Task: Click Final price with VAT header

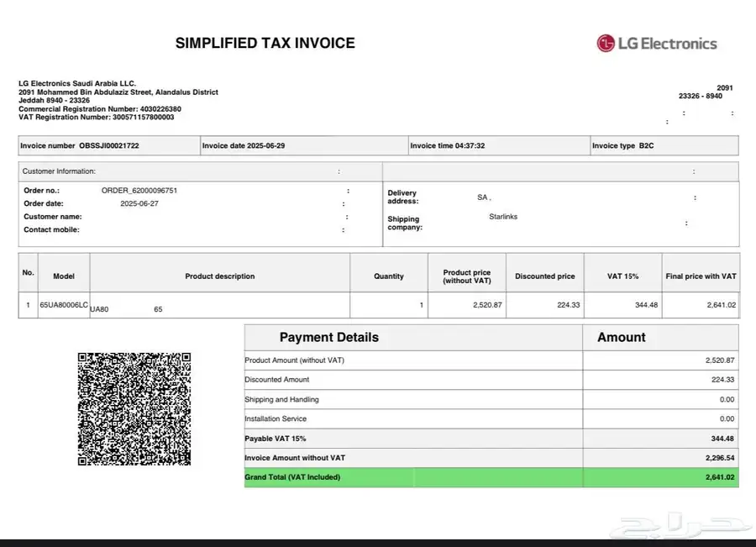Action: (x=701, y=276)
